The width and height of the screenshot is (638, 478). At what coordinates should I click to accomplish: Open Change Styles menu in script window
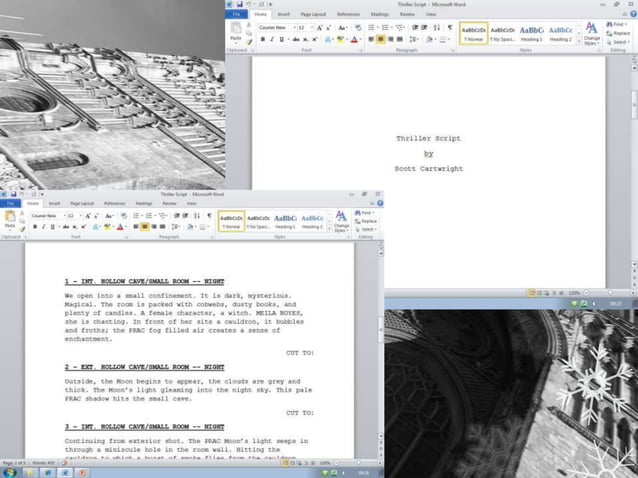click(341, 221)
